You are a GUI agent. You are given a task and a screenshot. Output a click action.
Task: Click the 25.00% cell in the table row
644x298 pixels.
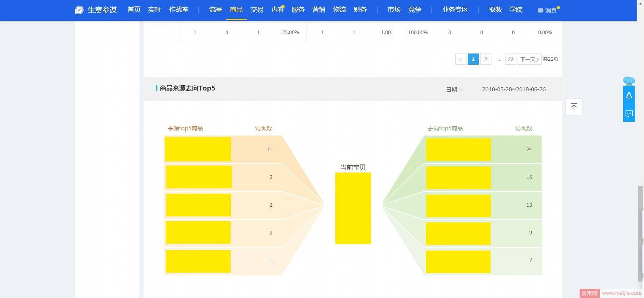[290, 33]
